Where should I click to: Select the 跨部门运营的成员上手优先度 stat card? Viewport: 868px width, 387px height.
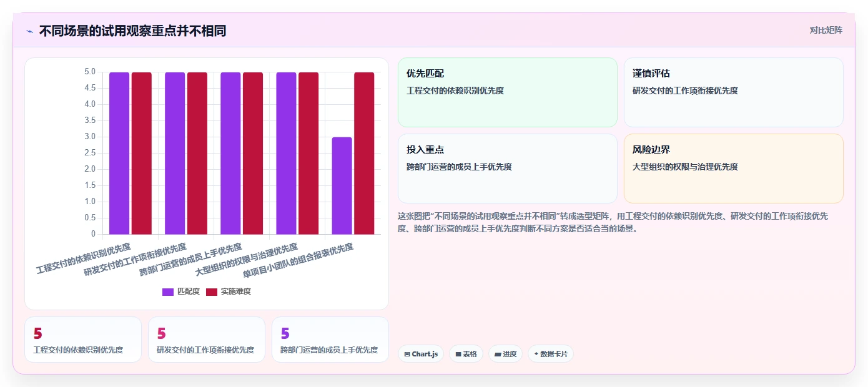[330, 340]
